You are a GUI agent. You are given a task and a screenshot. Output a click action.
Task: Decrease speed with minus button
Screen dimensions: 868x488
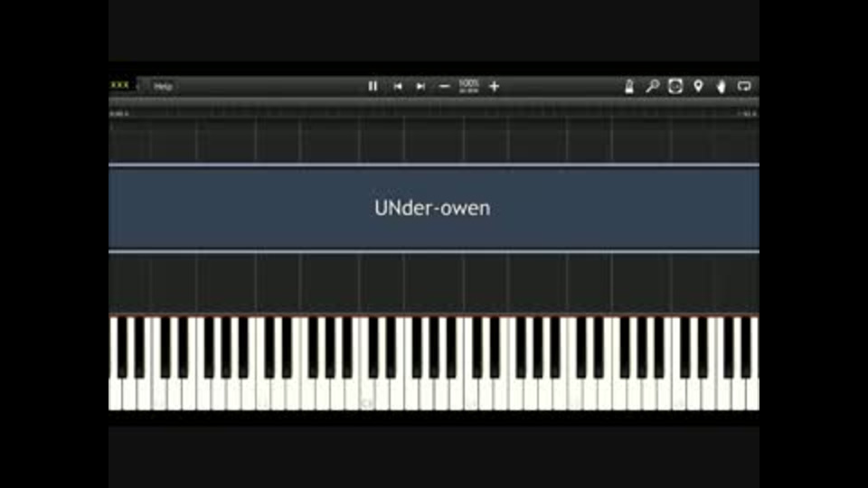[x=444, y=87]
